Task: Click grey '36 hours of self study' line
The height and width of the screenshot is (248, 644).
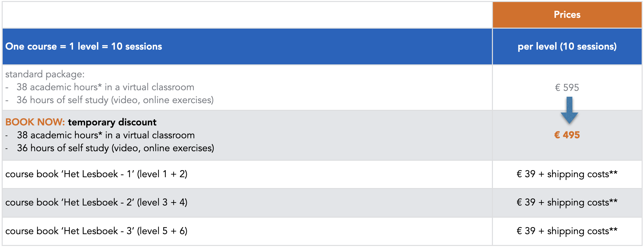Action: 115,100
